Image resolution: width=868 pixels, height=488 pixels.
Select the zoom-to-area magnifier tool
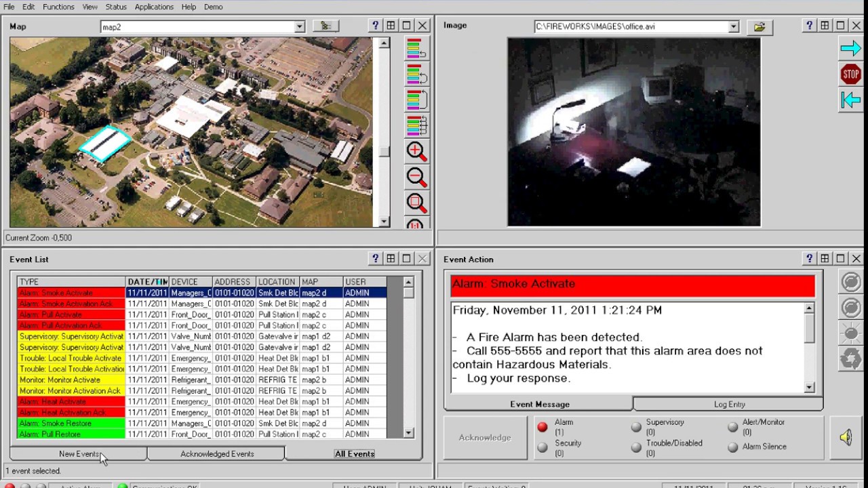(416, 203)
